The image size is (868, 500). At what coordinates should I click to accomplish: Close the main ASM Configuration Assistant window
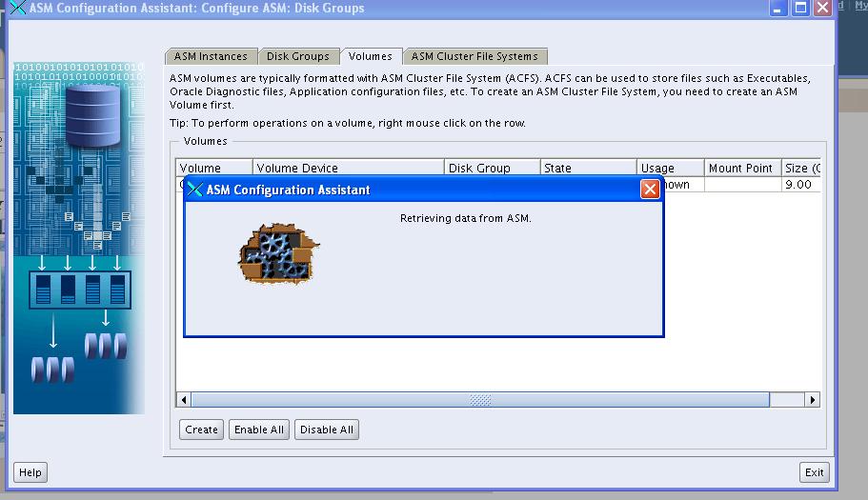click(x=822, y=9)
